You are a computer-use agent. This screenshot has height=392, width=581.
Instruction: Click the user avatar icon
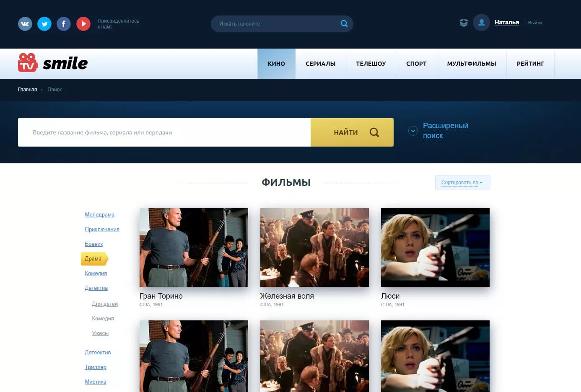coord(481,23)
